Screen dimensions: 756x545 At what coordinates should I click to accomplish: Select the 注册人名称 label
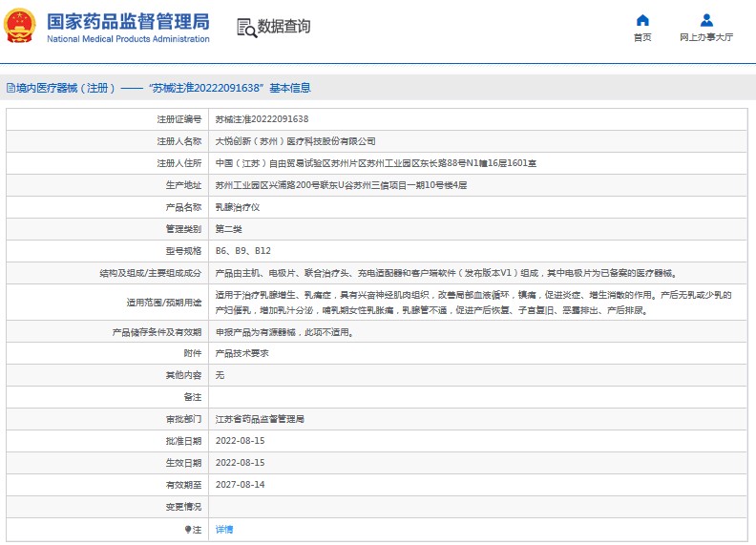point(178,141)
